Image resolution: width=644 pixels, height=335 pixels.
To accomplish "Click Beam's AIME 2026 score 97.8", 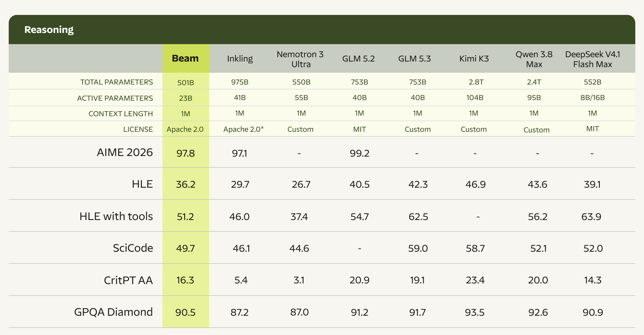I will tap(186, 153).
